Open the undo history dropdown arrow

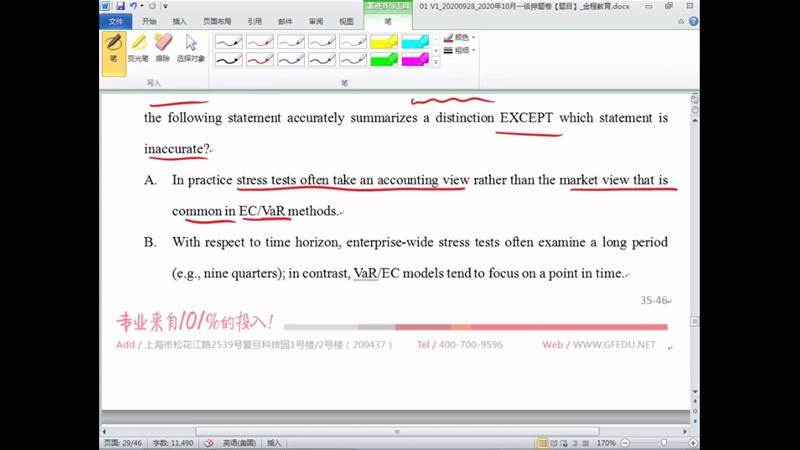point(142,6)
